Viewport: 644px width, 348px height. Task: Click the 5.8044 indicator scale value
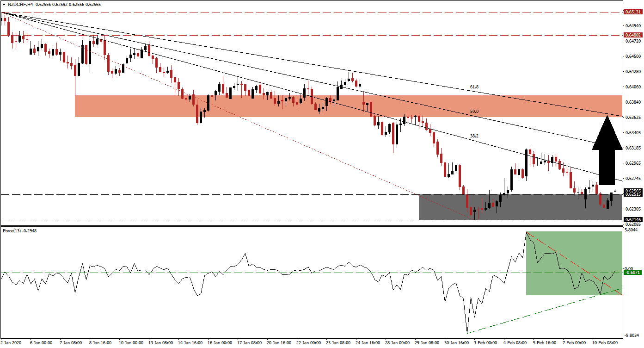(632, 230)
